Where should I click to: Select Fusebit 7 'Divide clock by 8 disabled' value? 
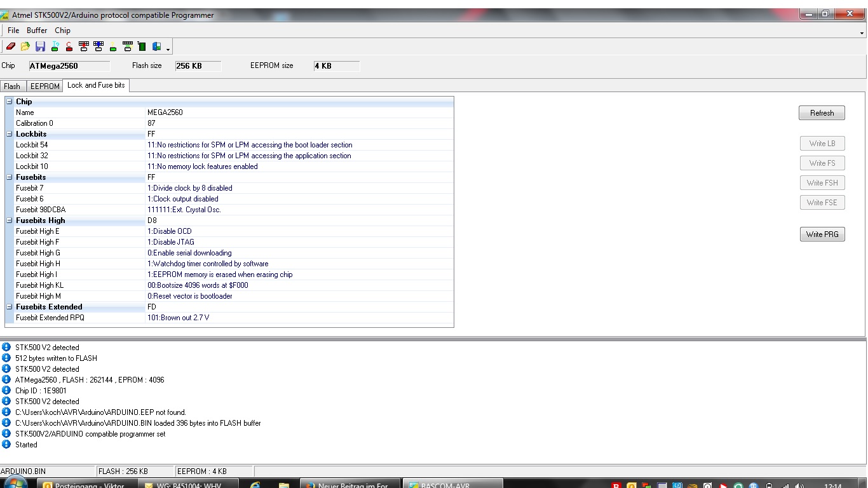pyautogui.click(x=190, y=188)
